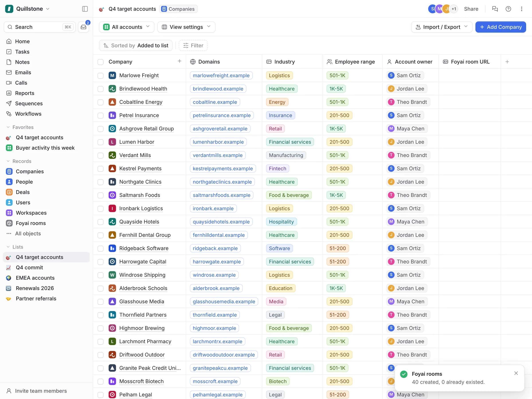Open the Import / Export dropdown

tap(442, 27)
